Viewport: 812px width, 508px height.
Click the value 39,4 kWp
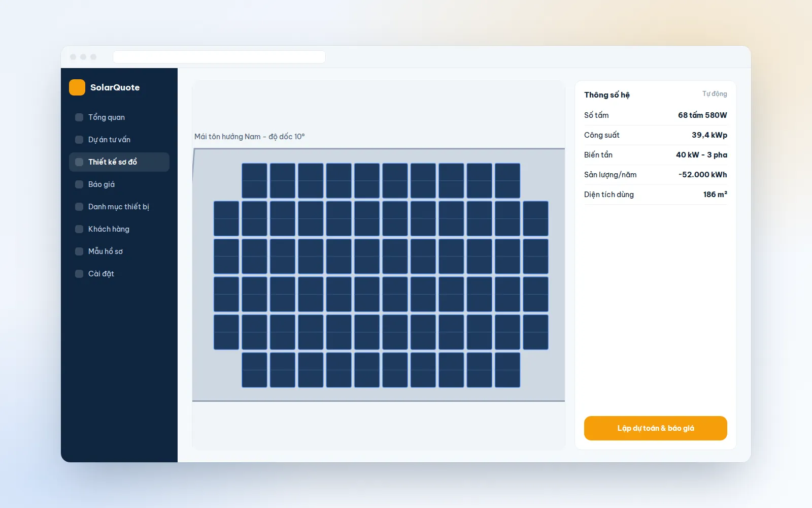pos(709,135)
